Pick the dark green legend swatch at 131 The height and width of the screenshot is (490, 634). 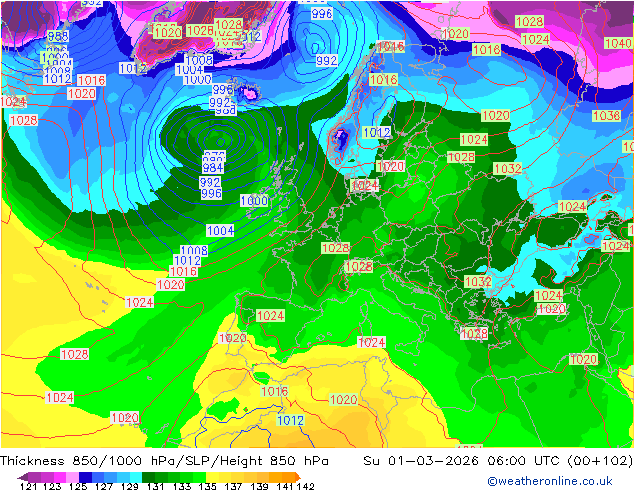(148, 477)
